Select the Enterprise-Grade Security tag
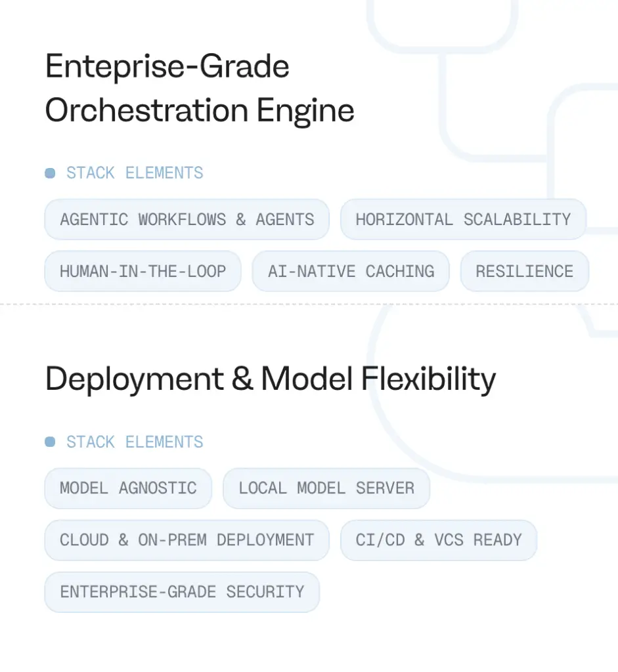The image size is (618, 672). click(x=182, y=592)
